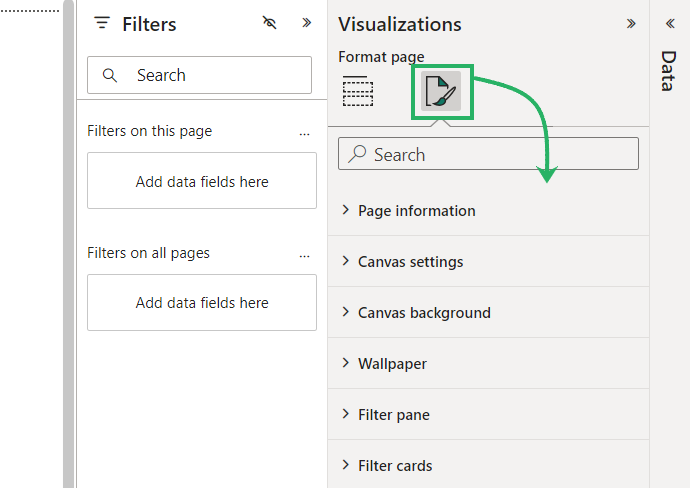Viewport: 690px width, 488px height.
Task: Select the Format page paintbrush icon
Action: point(441,92)
